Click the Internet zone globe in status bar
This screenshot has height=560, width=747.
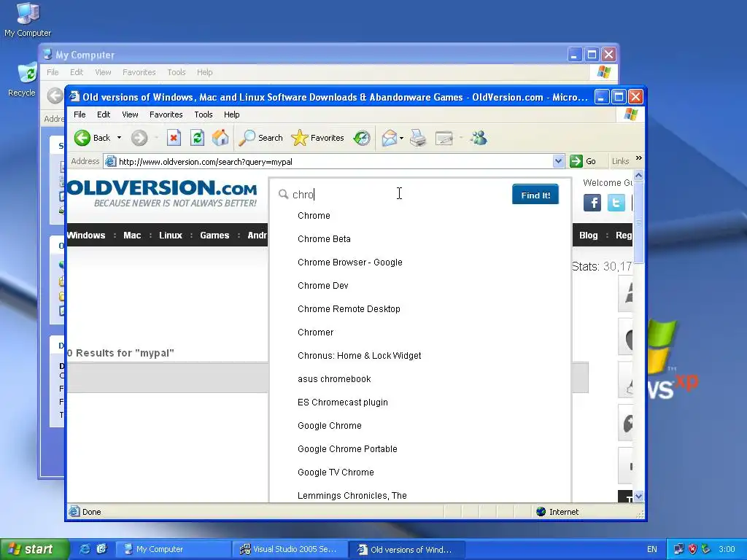[541, 512]
